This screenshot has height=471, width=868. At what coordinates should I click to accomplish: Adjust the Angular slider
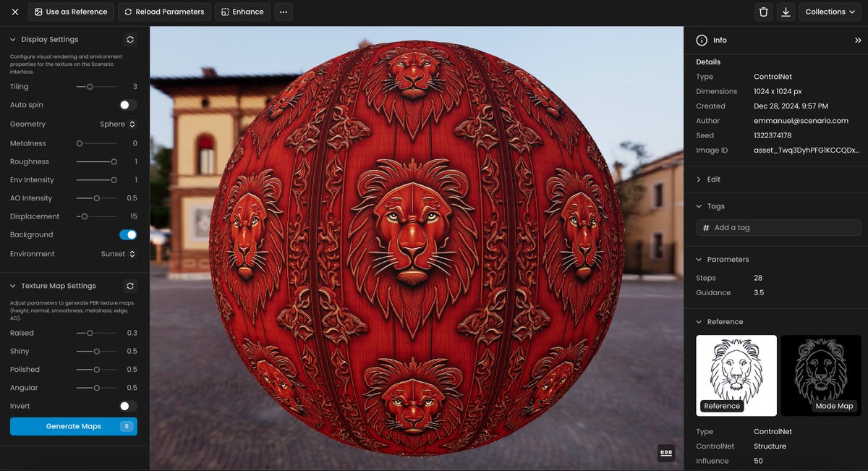[97, 388]
